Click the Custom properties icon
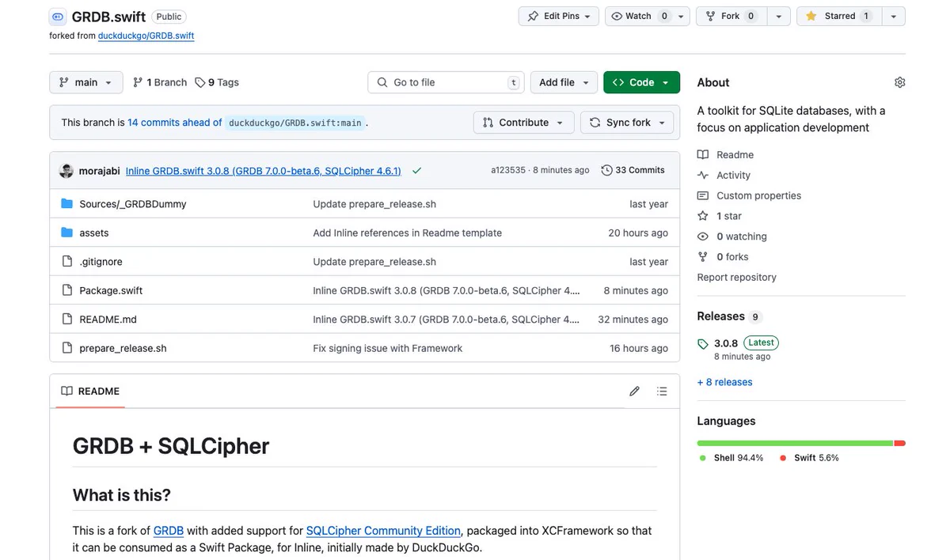 click(x=703, y=195)
